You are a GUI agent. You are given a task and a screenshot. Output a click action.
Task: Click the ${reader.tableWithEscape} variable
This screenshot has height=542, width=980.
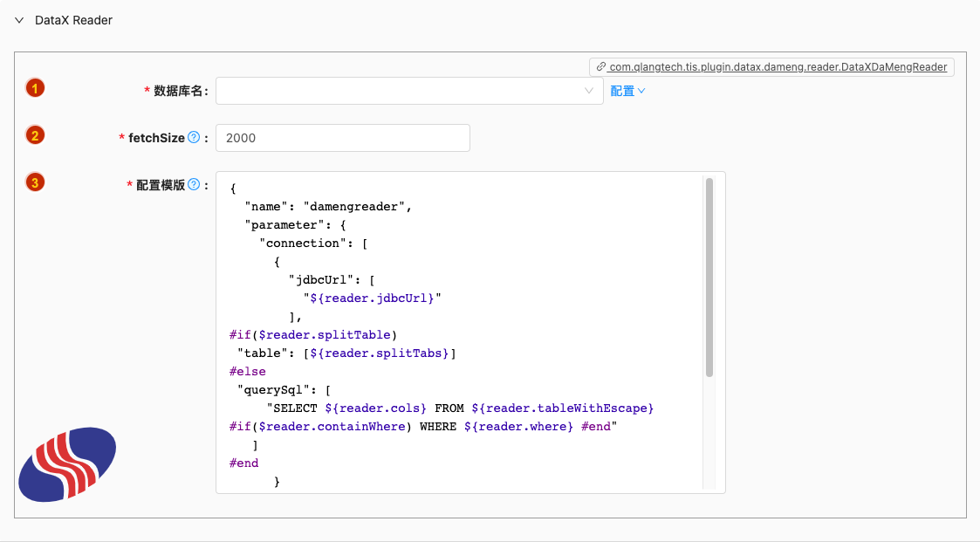(563, 408)
